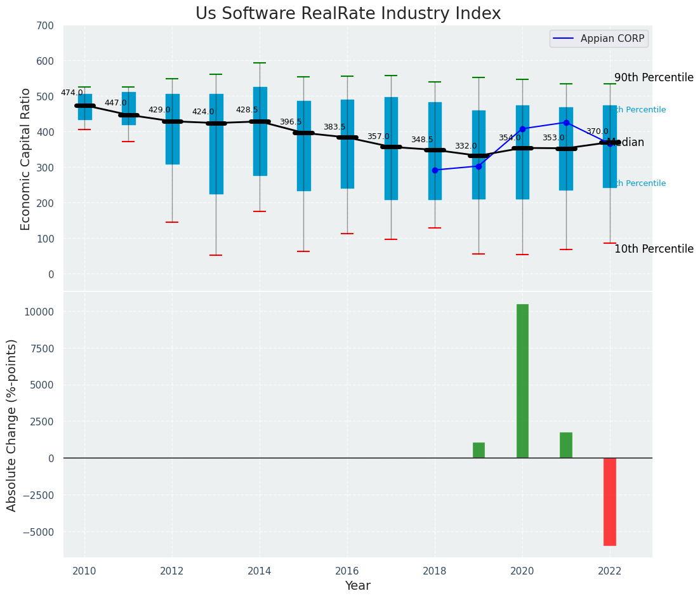
Task: Click the 474.0 median label
Action: 72,93
